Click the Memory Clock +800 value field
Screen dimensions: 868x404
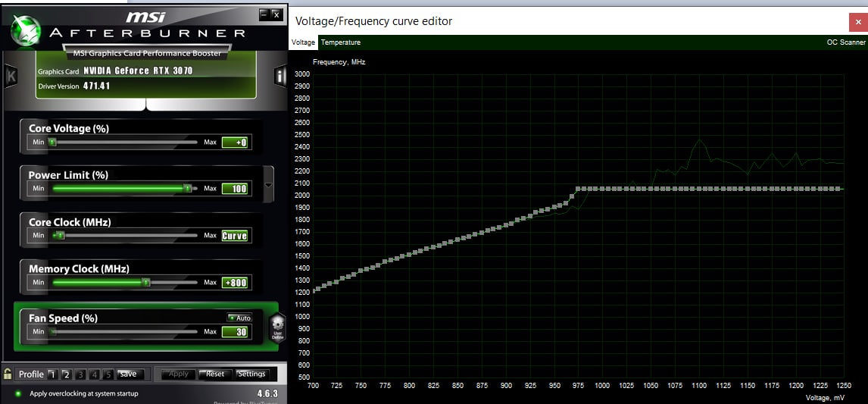coord(235,283)
